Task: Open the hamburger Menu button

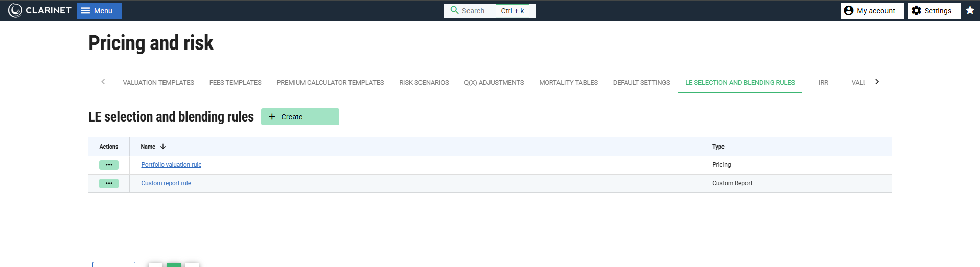Action: 99,11
